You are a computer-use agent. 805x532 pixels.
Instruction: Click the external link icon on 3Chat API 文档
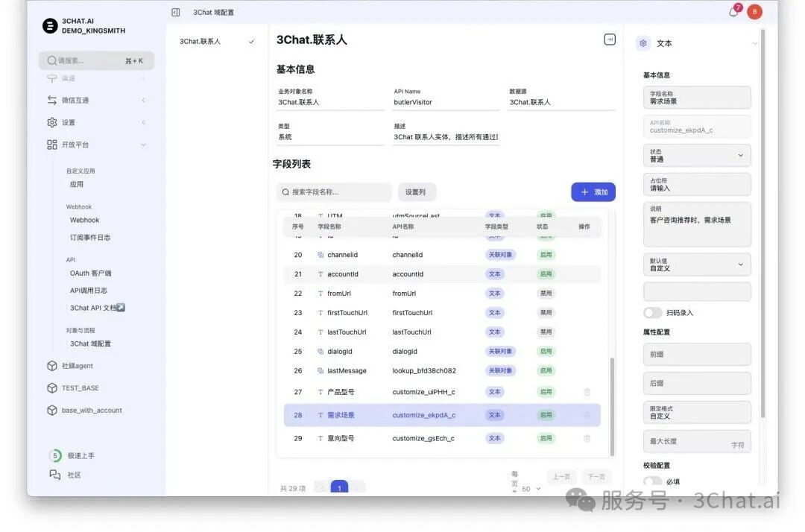(121, 308)
